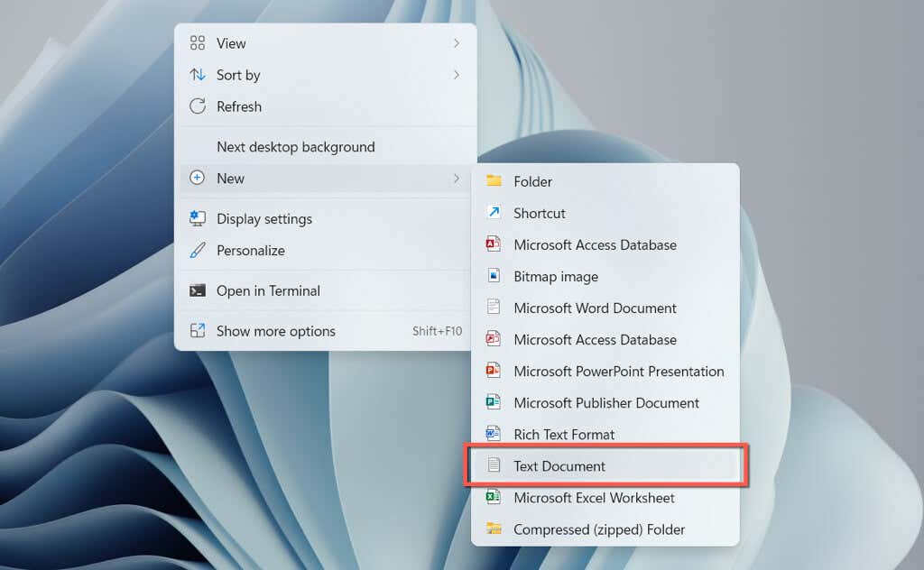
Task: Open the Sort by menu entry
Action: [x=325, y=75]
